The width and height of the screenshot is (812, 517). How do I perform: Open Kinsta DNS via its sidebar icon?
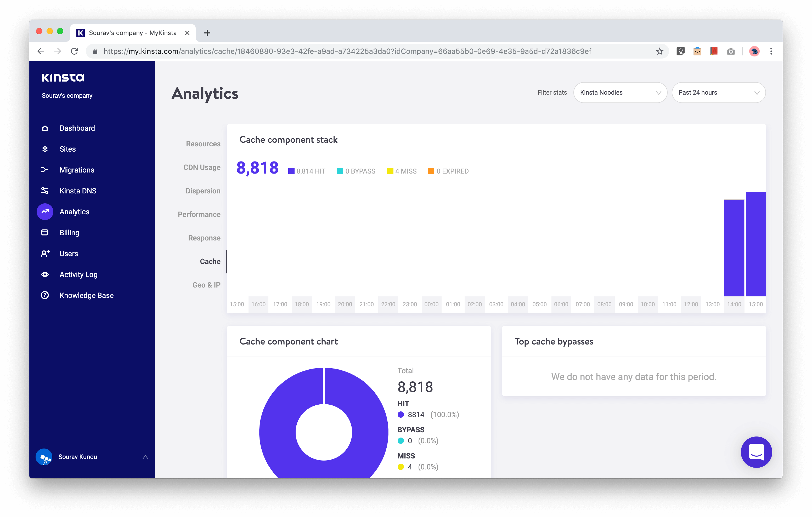45,191
